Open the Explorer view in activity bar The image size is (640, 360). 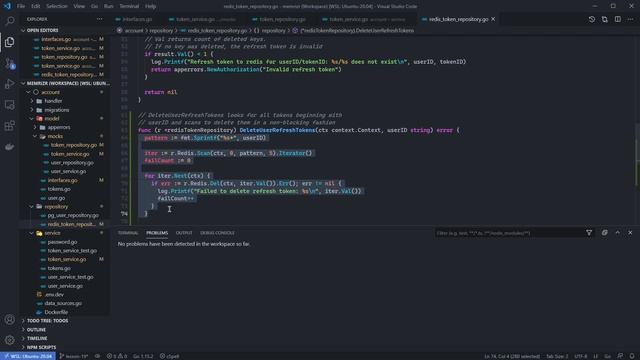(9, 42)
